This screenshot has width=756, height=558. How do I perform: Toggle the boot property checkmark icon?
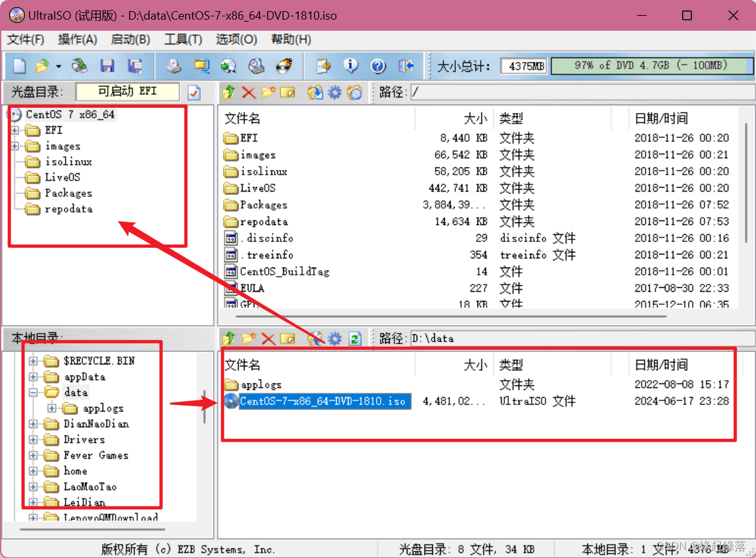194,92
